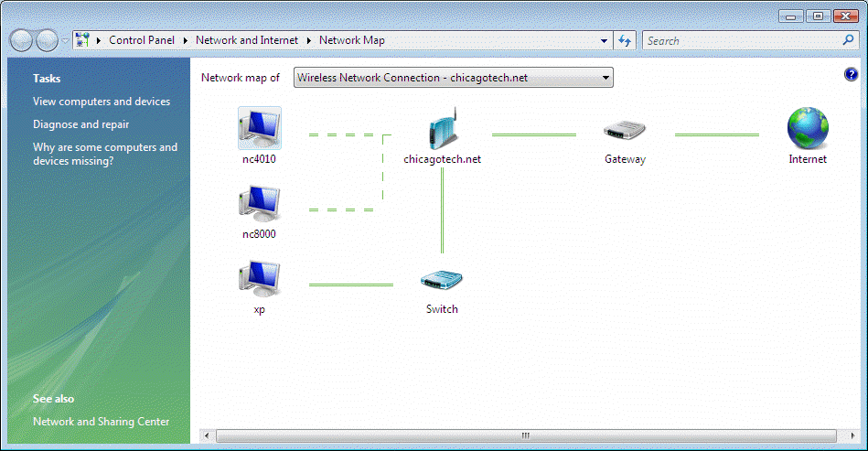Screen dimensions: 868x451
Task: Open Diagnose and repair link
Action: point(80,124)
